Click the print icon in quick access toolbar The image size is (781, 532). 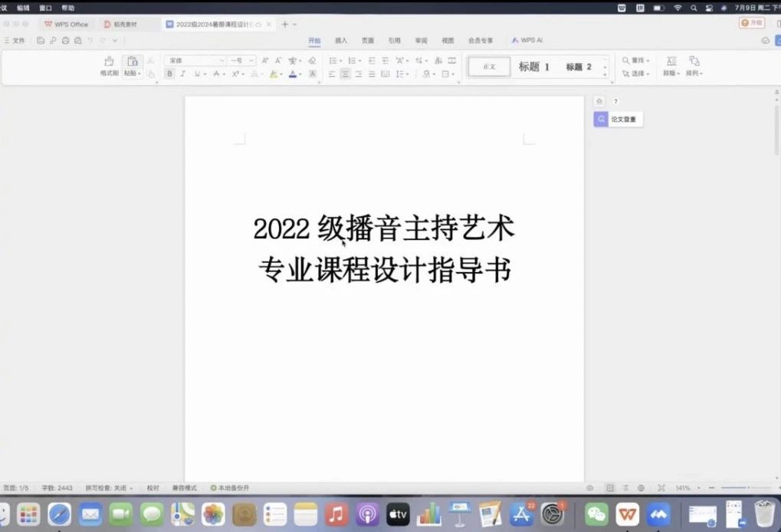tap(65, 41)
